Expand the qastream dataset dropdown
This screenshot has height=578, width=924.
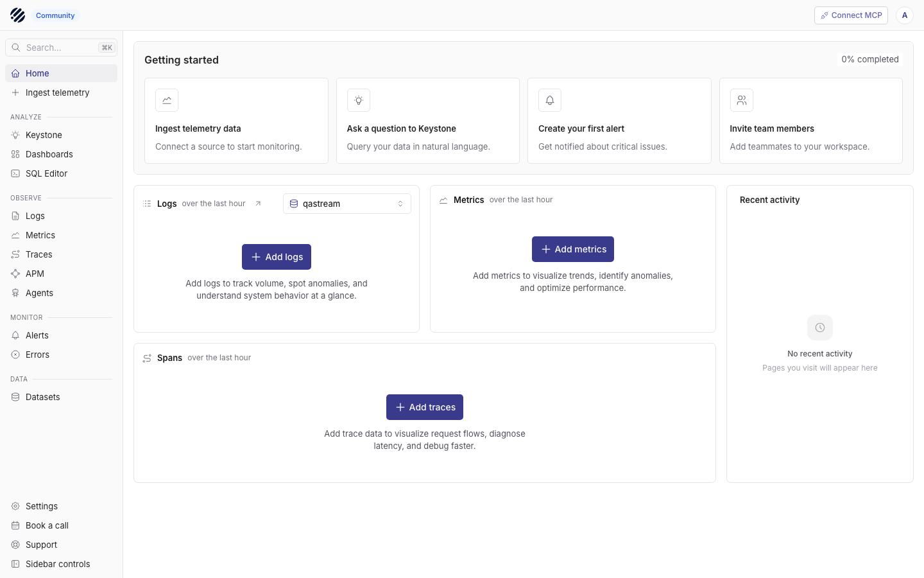tap(347, 204)
